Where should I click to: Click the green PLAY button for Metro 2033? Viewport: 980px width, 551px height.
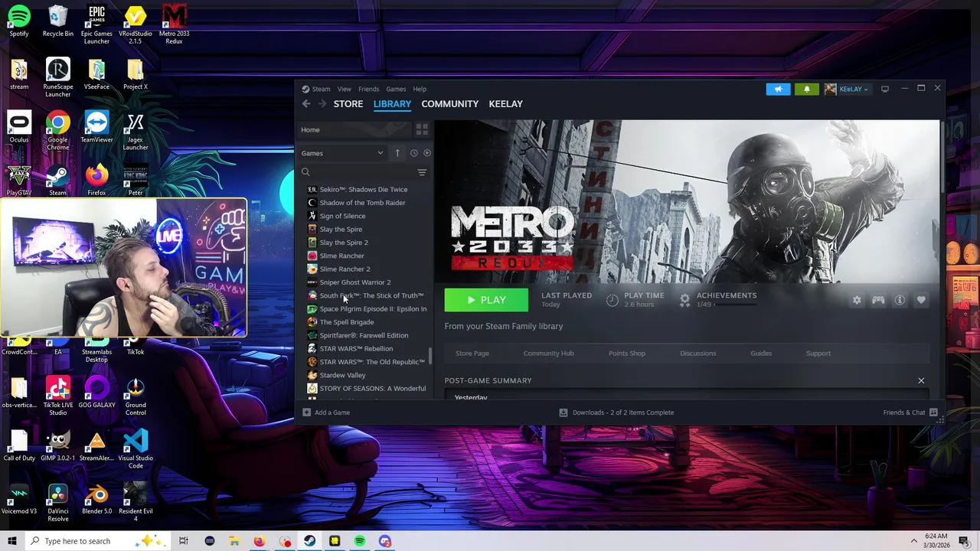[486, 300]
